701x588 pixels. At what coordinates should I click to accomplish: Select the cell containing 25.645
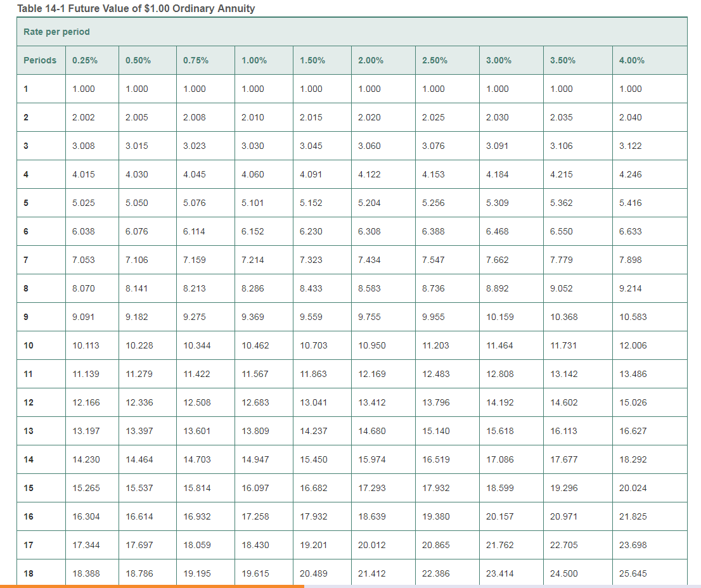click(633, 573)
